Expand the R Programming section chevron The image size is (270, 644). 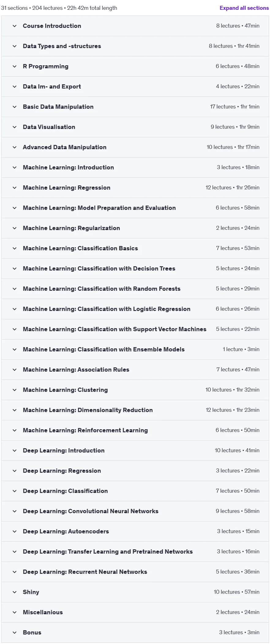(14, 66)
